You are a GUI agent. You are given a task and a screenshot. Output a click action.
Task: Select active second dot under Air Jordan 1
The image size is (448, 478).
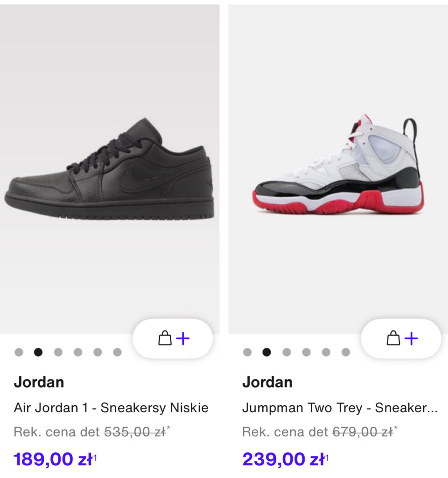(x=38, y=352)
